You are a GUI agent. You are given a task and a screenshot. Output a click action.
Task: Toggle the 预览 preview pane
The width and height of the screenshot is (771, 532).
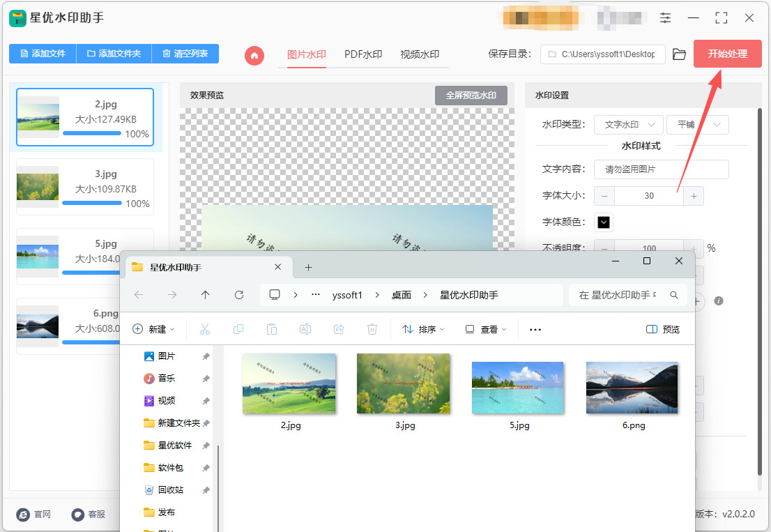coord(662,329)
